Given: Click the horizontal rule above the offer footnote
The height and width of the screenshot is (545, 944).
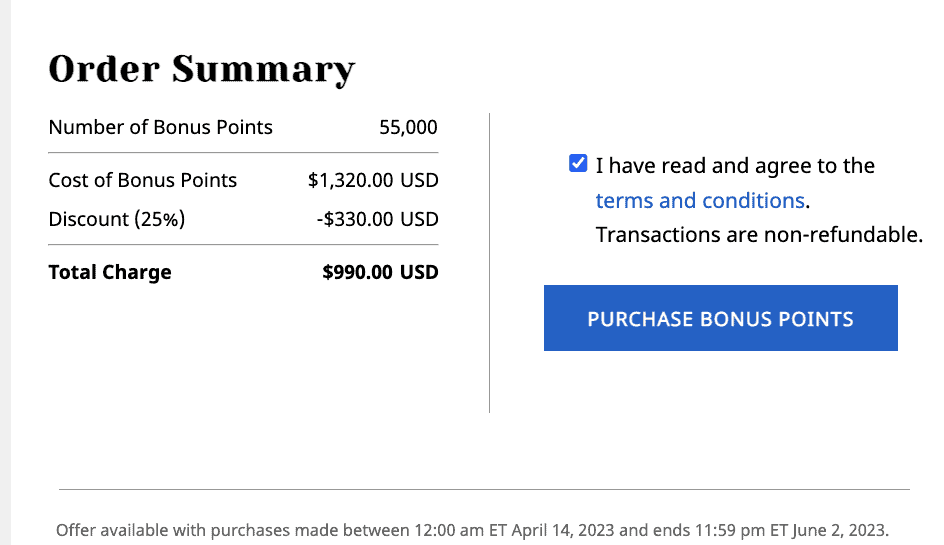Looking at the screenshot, I should pos(484,490).
